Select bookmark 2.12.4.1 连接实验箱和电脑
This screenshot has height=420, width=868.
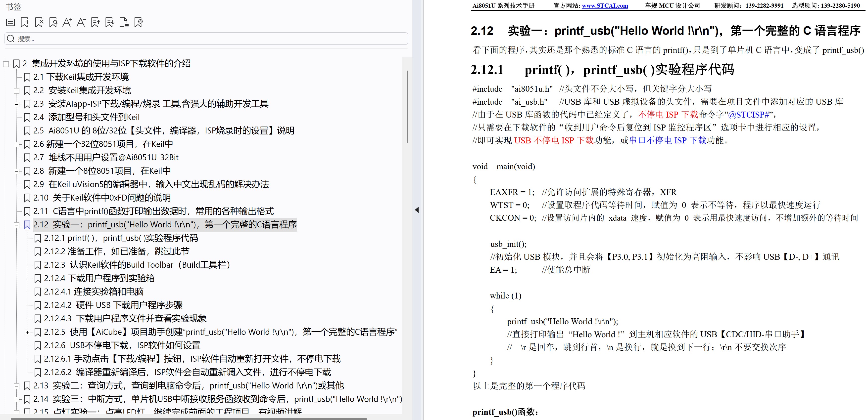tap(94, 292)
